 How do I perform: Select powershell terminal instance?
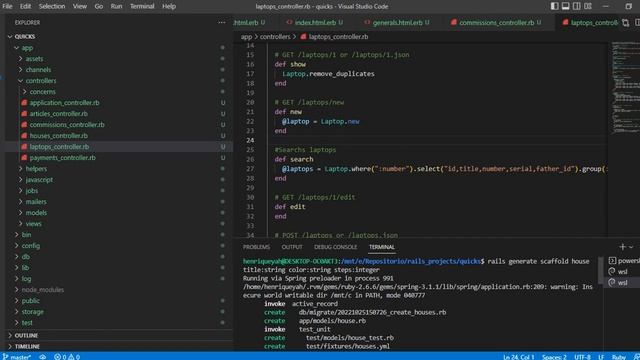pos(623,261)
